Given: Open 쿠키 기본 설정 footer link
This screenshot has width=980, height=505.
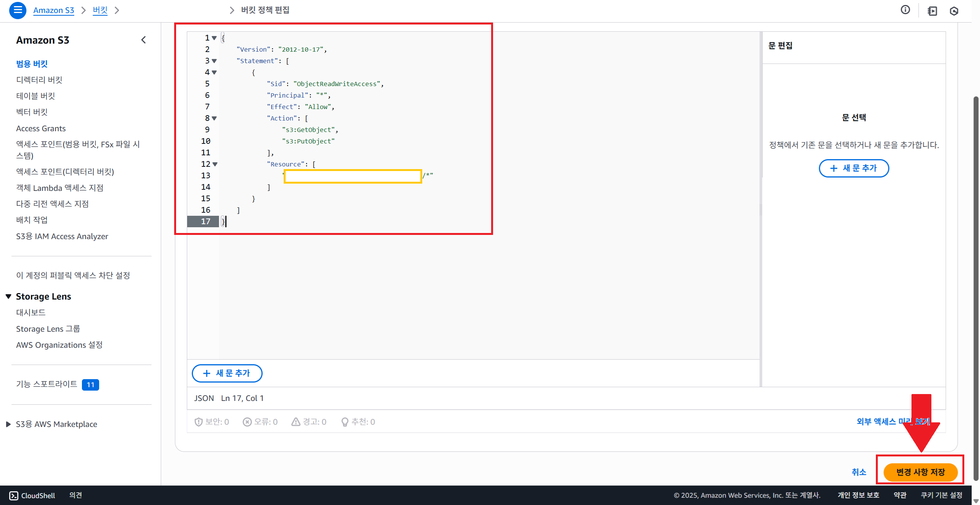Looking at the screenshot, I should pyautogui.click(x=941, y=495).
